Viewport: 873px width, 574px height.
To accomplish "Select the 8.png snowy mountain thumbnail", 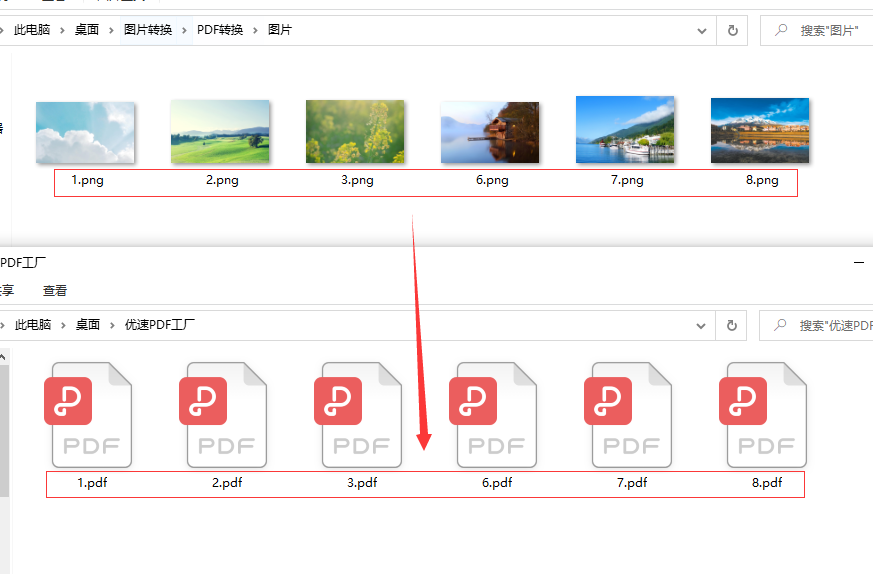I will tap(760, 130).
